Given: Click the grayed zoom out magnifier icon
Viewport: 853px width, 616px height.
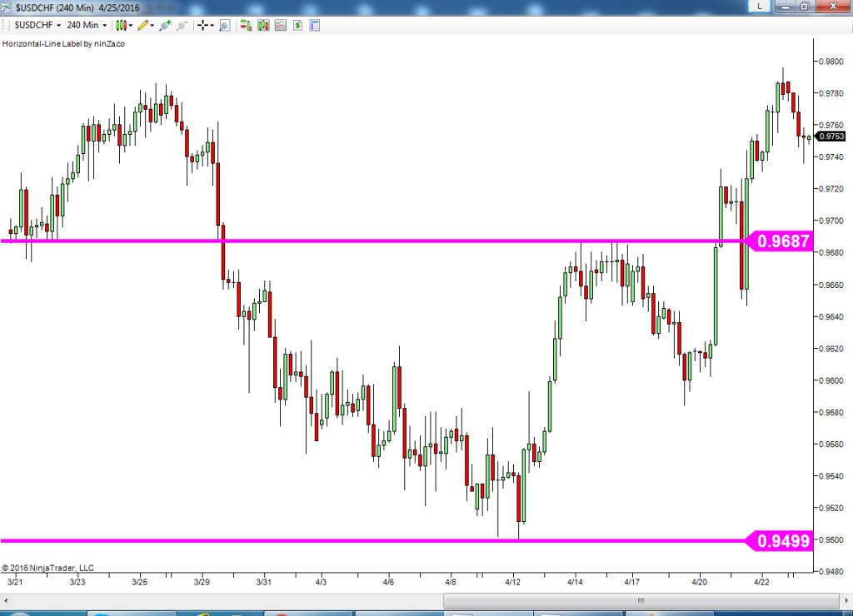Looking at the screenshot, I should (182, 25).
